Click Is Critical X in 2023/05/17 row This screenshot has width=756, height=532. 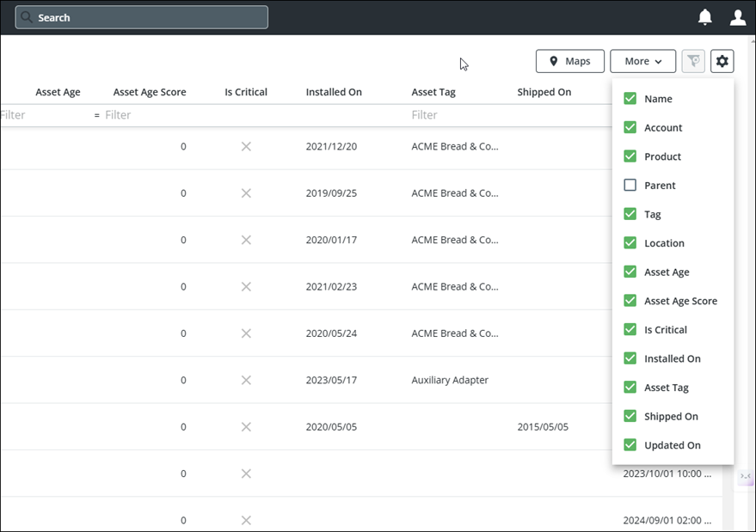246,380
